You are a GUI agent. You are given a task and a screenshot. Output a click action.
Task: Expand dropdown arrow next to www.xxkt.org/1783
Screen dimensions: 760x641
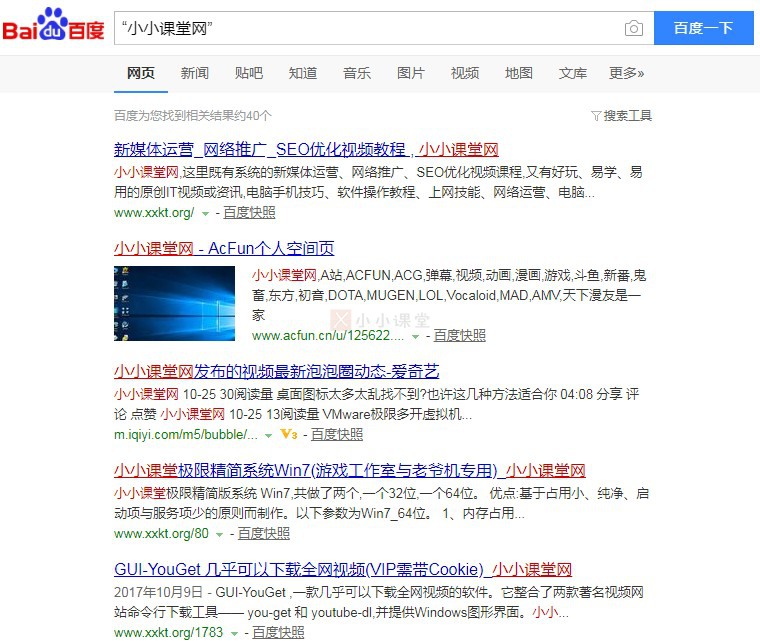(235, 633)
